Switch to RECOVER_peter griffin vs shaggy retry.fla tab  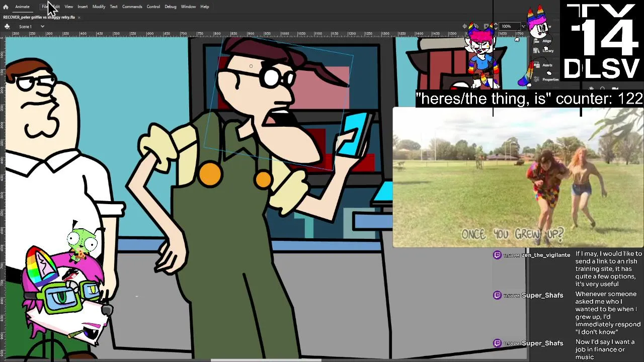39,17
